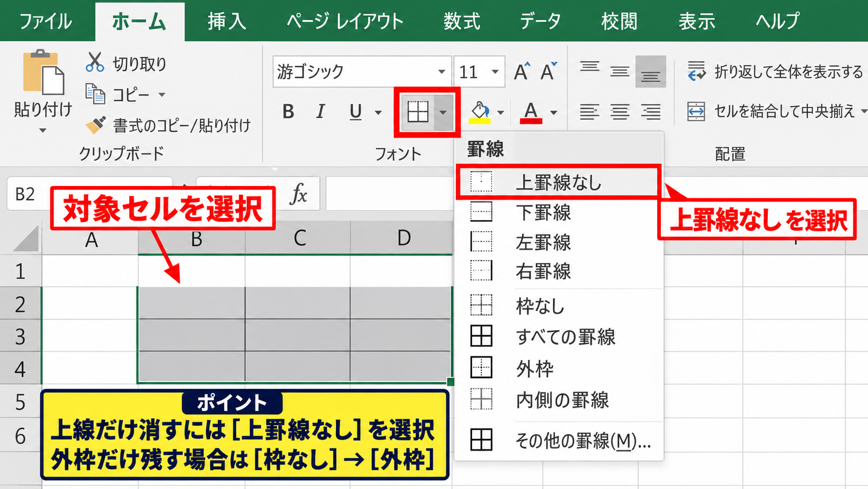Select the Format Painter brush icon
Viewport: 868px width, 489px height.
point(96,125)
